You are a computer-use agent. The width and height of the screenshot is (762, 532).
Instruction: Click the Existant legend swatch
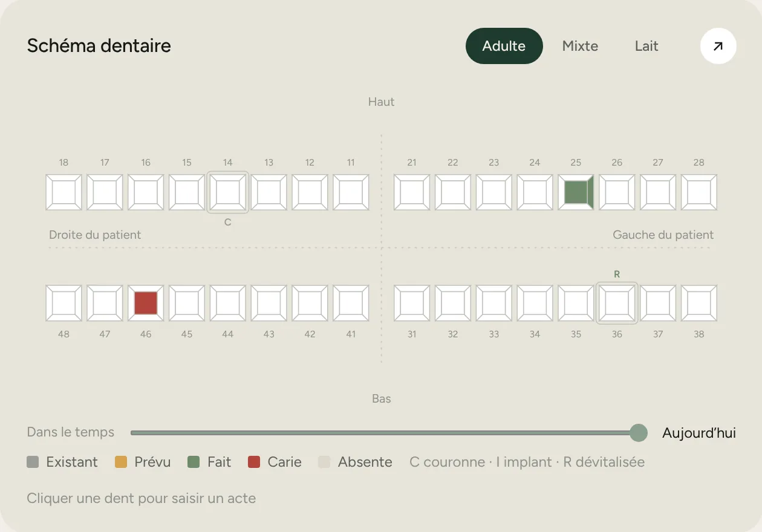tap(33, 462)
